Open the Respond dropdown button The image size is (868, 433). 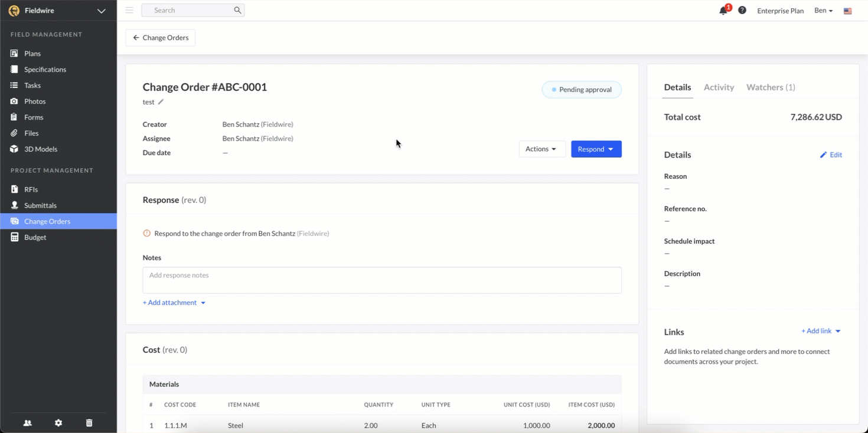point(596,149)
